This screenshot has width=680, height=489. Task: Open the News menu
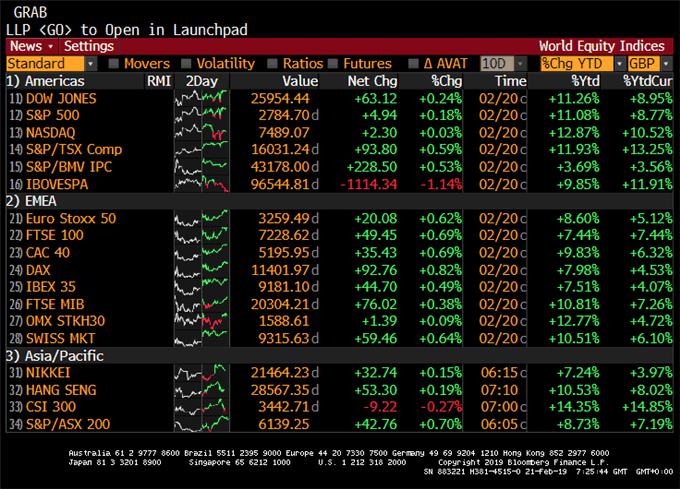[32, 46]
